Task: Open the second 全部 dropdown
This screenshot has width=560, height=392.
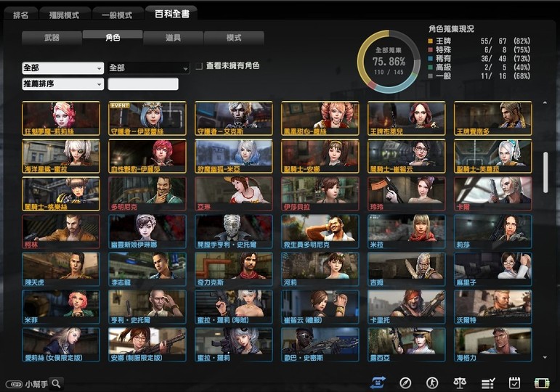Action: coord(148,68)
